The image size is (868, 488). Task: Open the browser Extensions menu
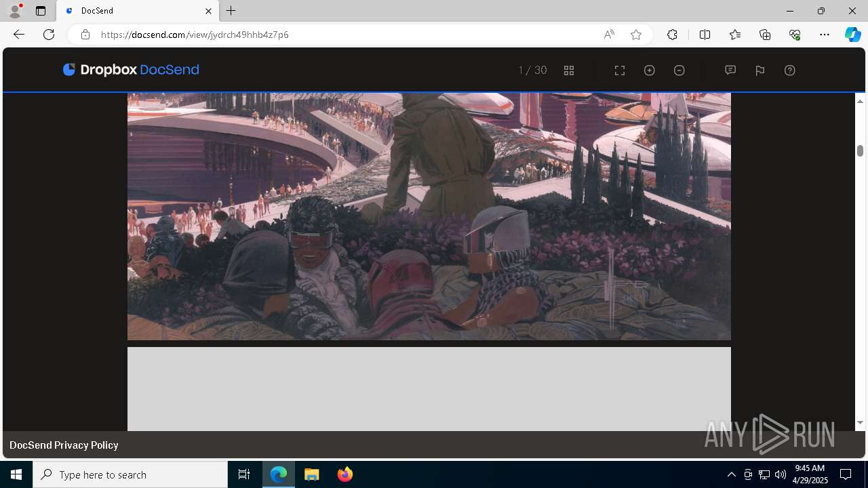click(x=672, y=35)
